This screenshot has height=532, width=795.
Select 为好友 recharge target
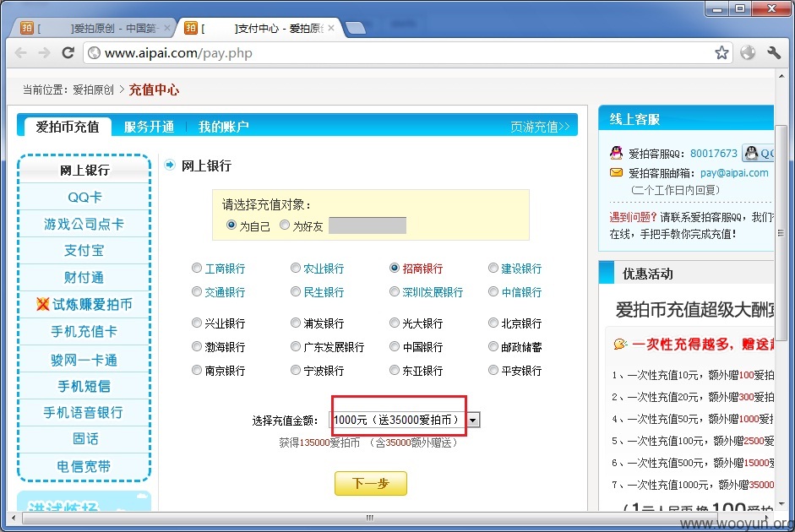point(285,225)
